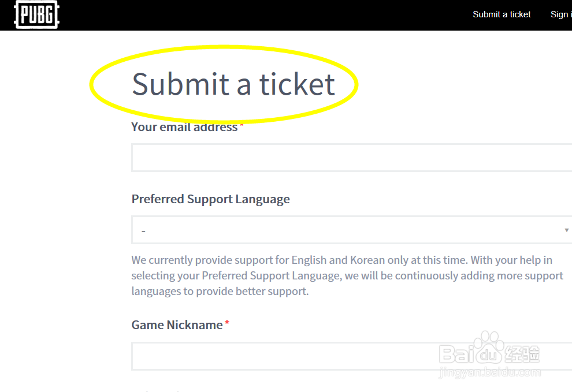Click the Baidu 经验 watermark characters
The width and height of the screenshot is (572, 392).
(522, 352)
